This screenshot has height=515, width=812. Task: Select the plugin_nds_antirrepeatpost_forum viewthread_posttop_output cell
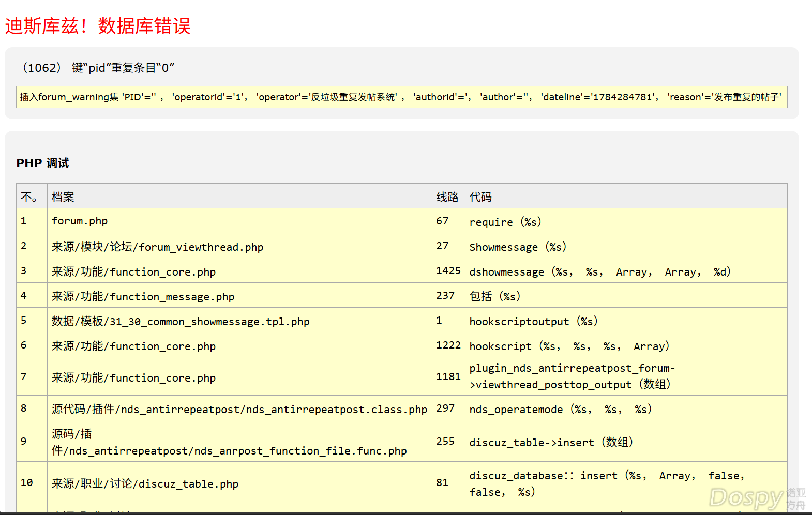[x=626, y=376]
